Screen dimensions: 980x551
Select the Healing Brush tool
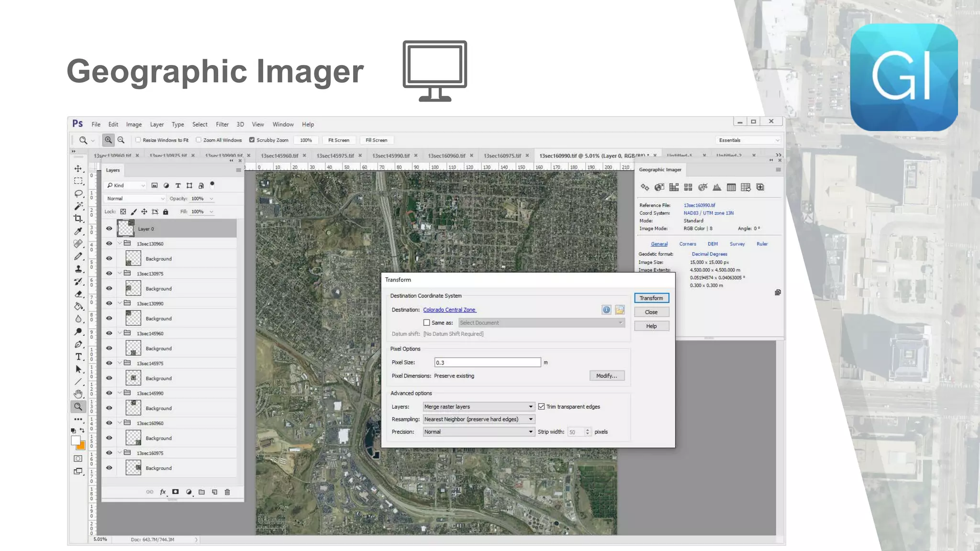(78, 244)
